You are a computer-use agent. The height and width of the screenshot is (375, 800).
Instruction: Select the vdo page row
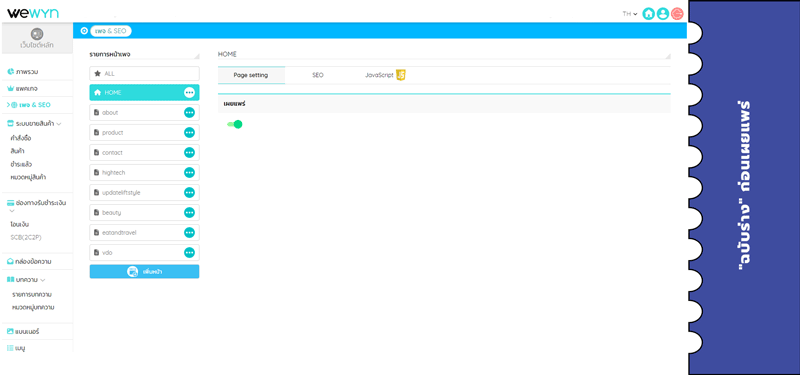[x=144, y=253]
